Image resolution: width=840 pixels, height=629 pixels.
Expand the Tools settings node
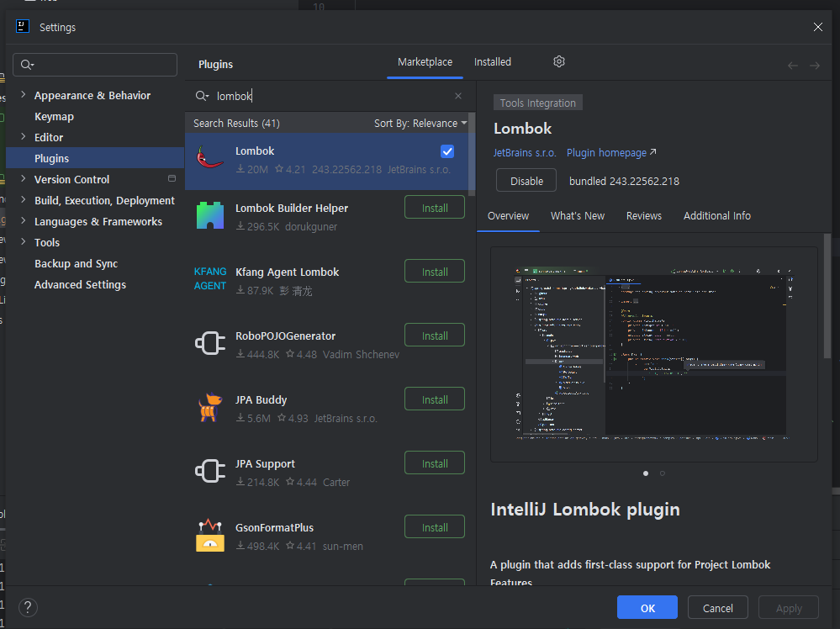click(x=23, y=242)
